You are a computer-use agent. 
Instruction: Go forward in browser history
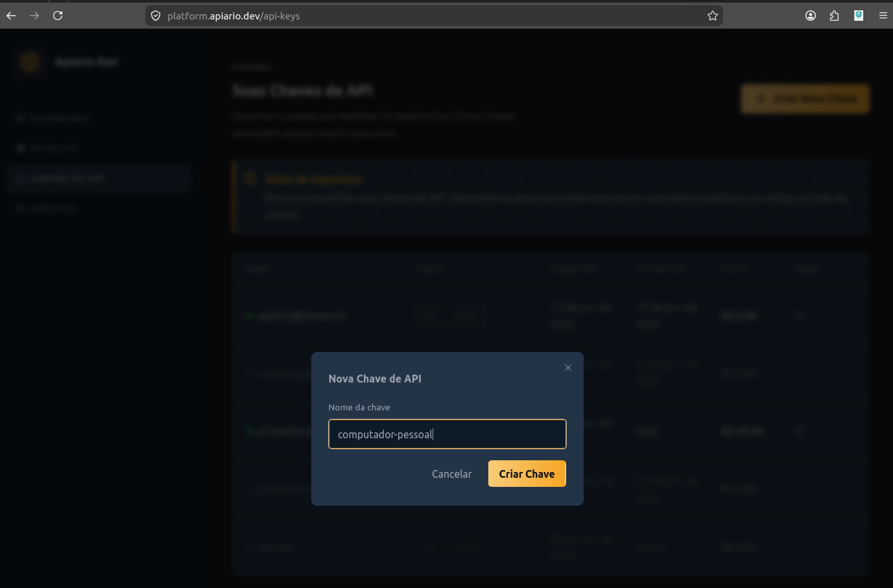34,16
